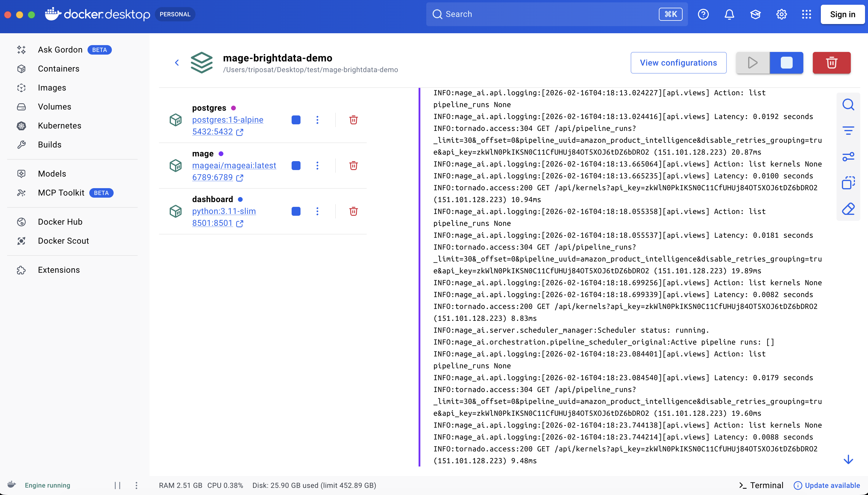
Task: Open the notifications bell
Action: pyautogui.click(x=729, y=14)
